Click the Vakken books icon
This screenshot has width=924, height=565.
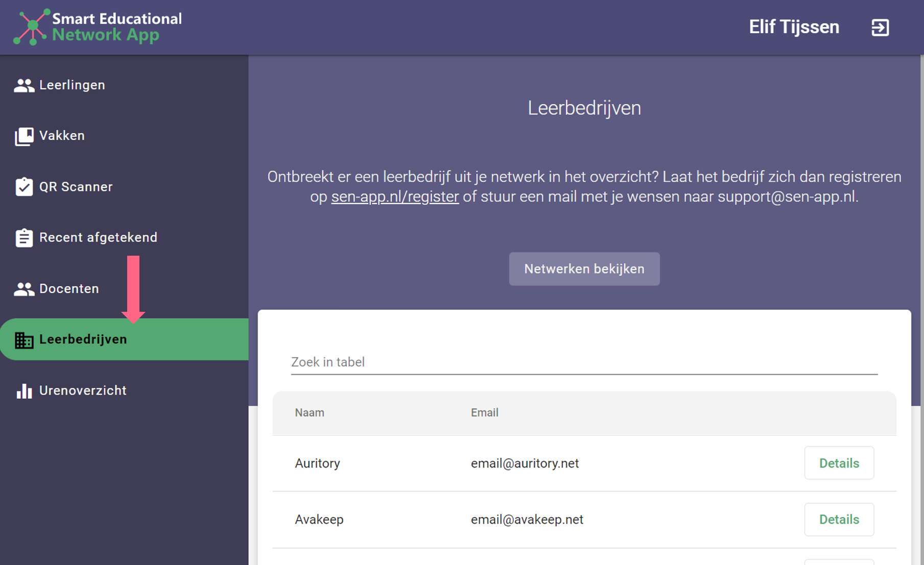pos(24,136)
